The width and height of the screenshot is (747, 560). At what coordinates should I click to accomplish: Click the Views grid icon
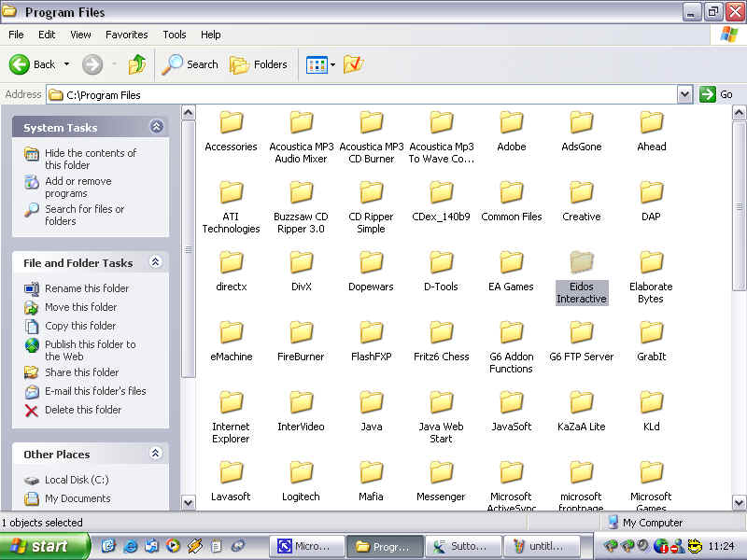tap(317, 64)
